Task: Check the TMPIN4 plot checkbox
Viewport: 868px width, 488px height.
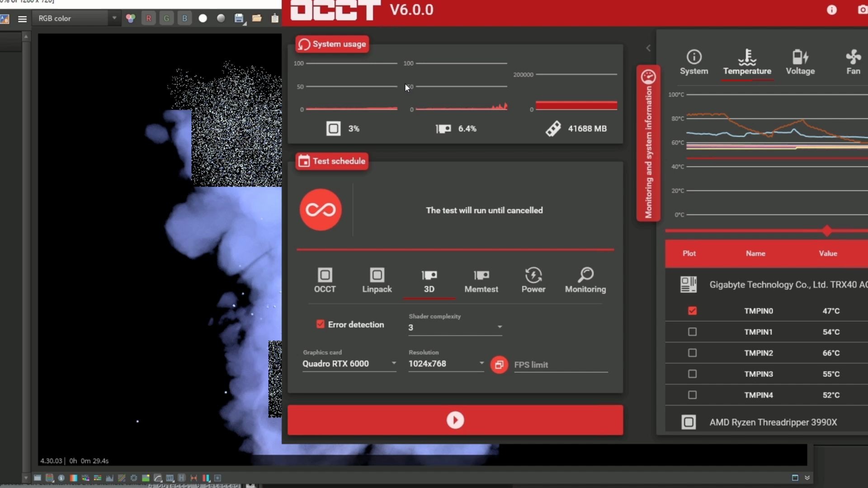Action: coord(692,395)
